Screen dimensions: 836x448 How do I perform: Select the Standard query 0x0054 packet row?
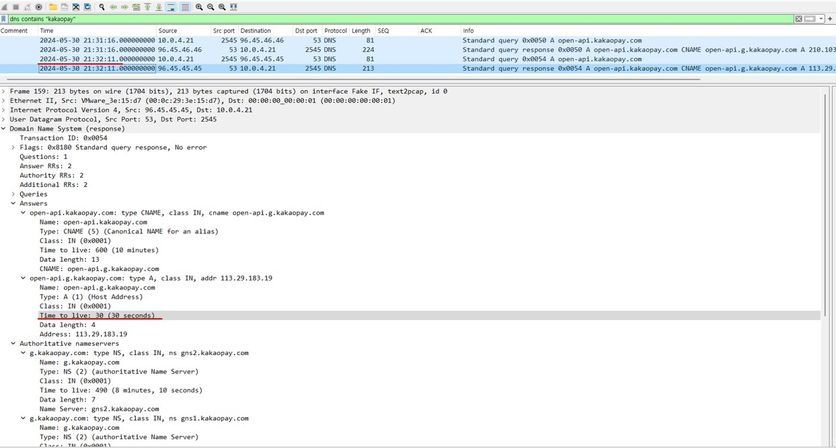(418, 59)
